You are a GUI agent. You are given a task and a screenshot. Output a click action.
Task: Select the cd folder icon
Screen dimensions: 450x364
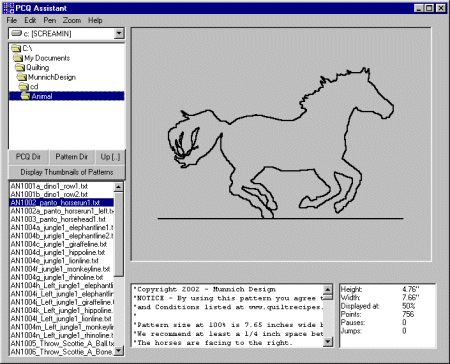click(x=24, y=87)
